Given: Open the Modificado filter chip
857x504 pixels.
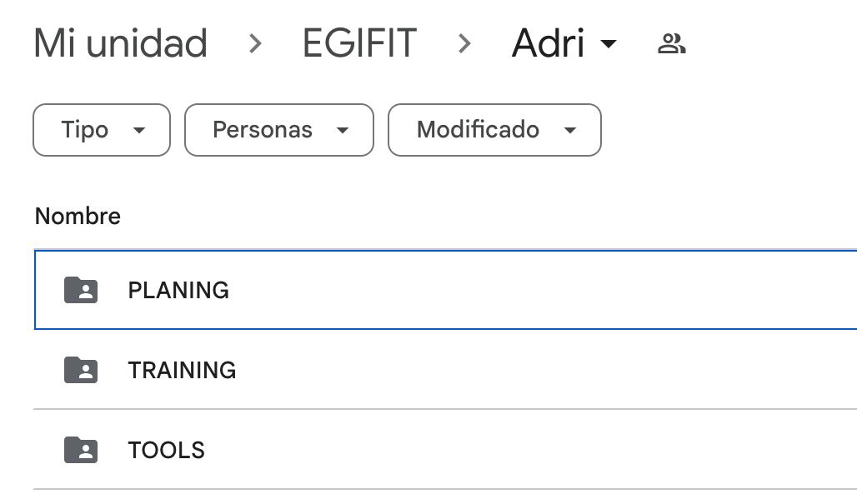Looking at the screenshot, I should tap(494, 130).
